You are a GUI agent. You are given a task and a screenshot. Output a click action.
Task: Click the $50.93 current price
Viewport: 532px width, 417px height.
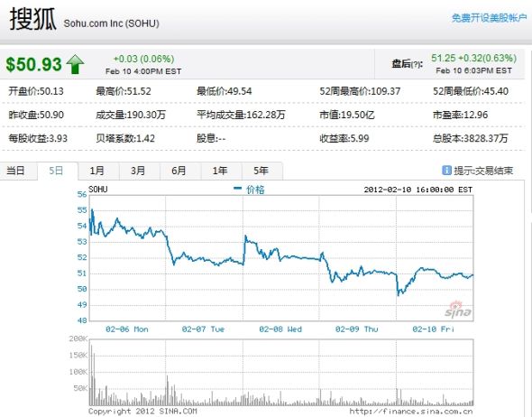coord(34,64)
